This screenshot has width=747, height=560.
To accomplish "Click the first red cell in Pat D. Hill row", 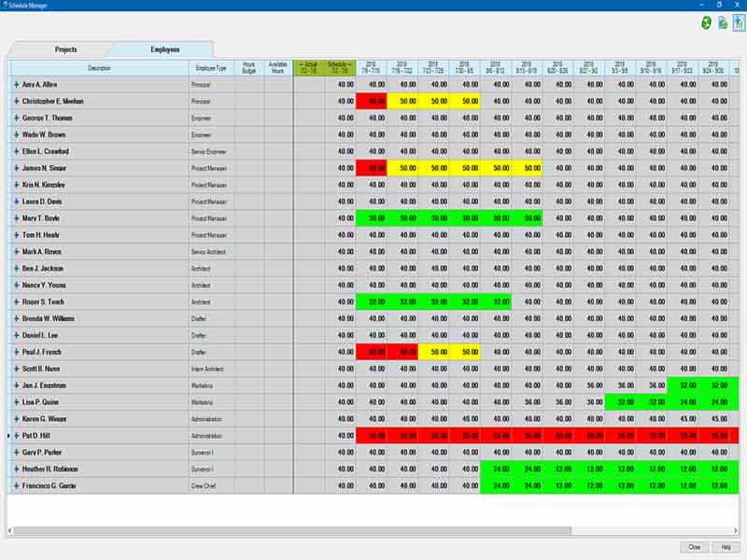I will [x=372, y=436].
